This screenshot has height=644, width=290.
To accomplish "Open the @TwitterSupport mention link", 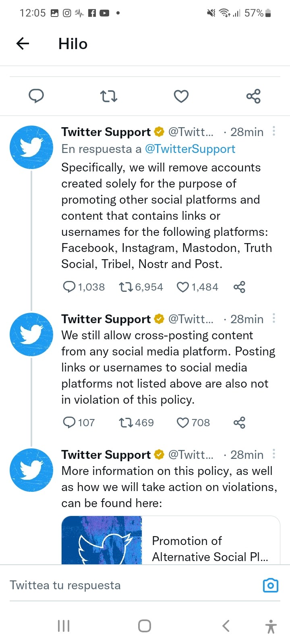I will click(x=190, y=149).
